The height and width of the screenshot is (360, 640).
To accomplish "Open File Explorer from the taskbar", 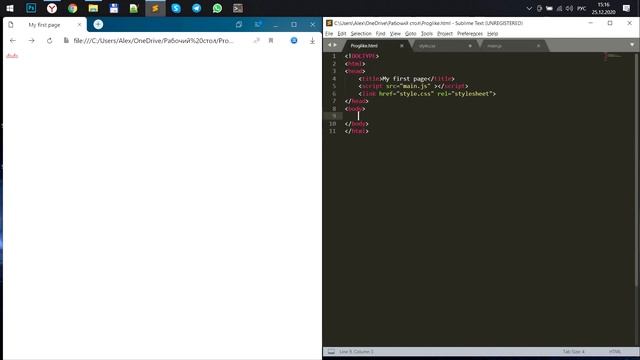I will [x=93, y=8].
